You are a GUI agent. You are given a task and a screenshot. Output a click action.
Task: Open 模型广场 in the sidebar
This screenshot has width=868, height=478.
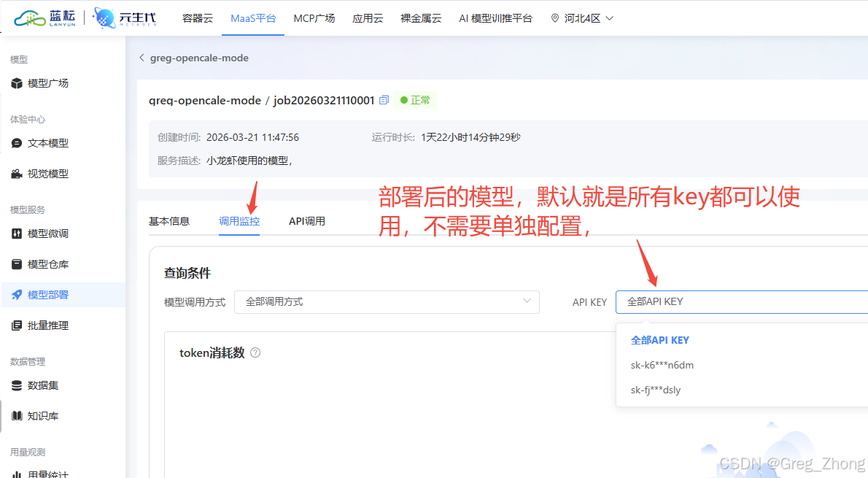48,83
